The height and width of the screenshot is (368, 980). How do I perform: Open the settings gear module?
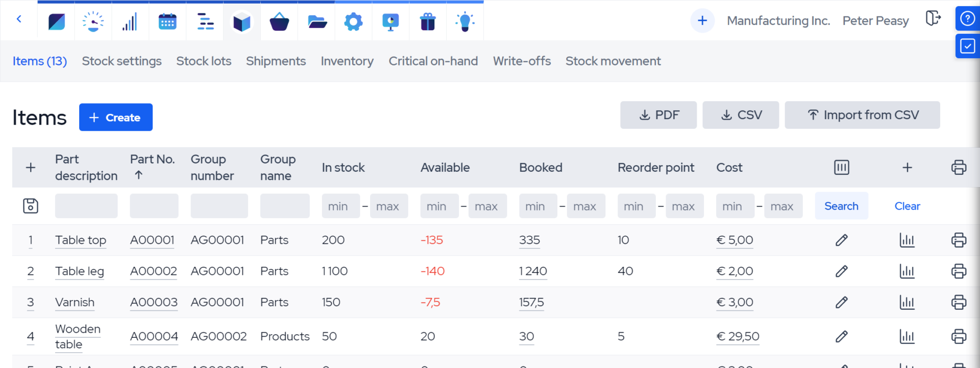pyautogui.click(x=353, y=21)
